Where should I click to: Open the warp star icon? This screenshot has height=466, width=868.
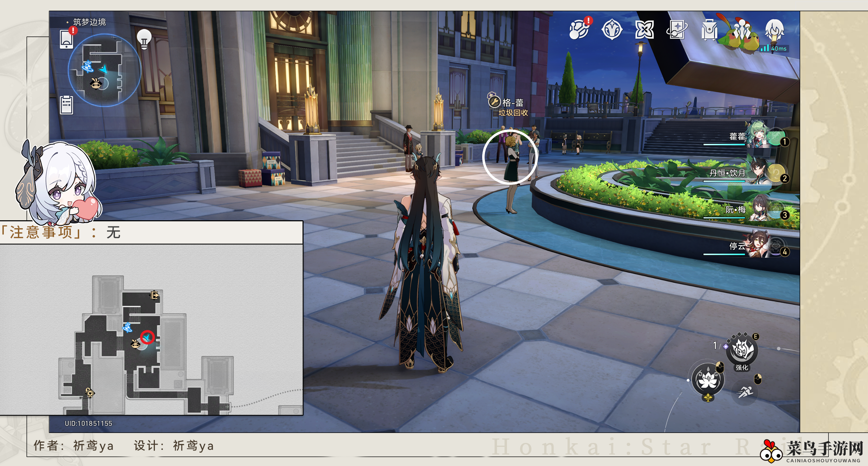644,30
